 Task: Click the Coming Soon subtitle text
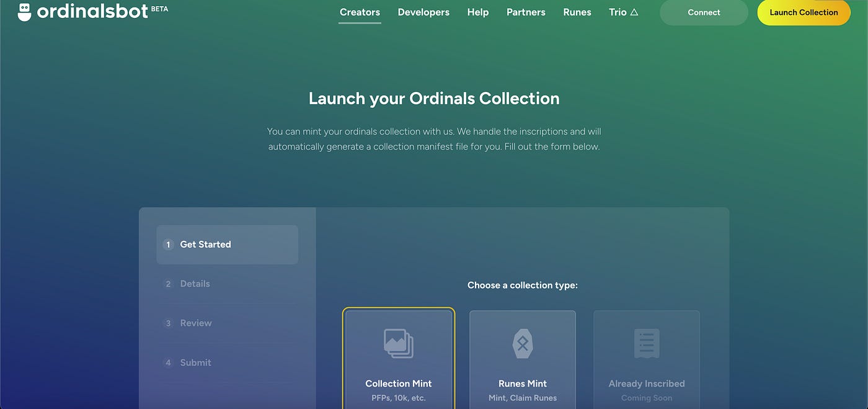click(x=647, y=398)
